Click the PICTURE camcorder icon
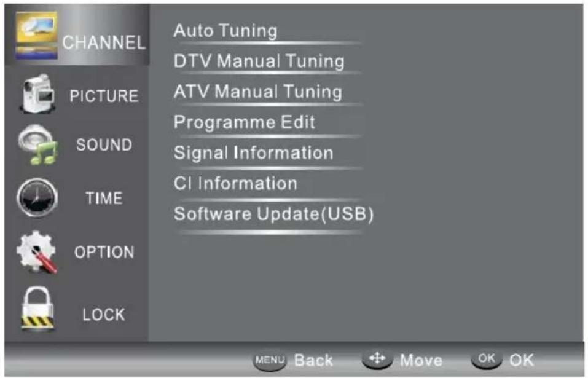The height and width of the screenshot is (378, 588). point(37,94)
